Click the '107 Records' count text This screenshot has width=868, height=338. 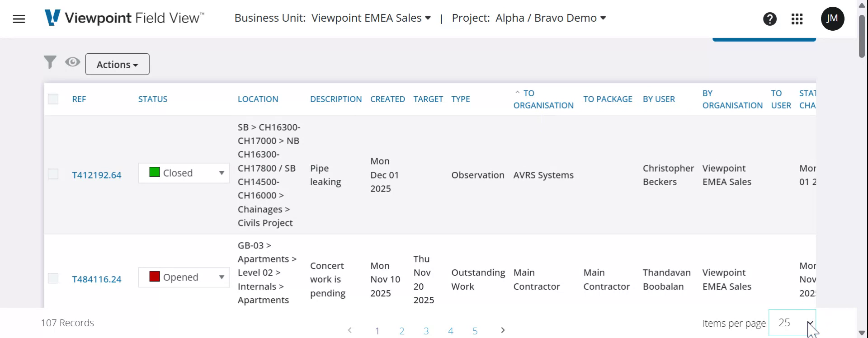pos(67,323)
